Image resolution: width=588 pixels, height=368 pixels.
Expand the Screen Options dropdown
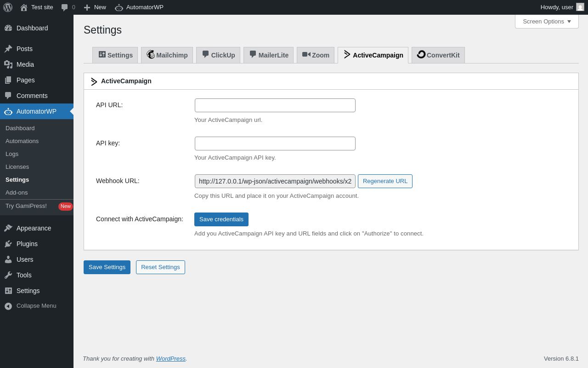(547, 21)
